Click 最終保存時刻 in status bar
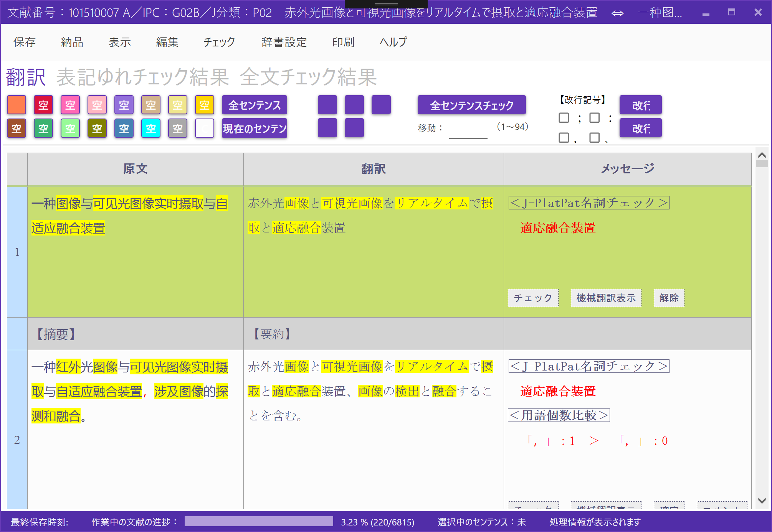 pos(40,522)
